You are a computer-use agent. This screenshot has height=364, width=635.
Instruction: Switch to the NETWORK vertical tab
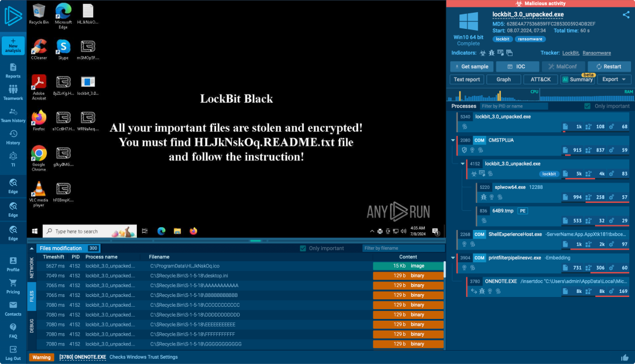pos(32,268)
